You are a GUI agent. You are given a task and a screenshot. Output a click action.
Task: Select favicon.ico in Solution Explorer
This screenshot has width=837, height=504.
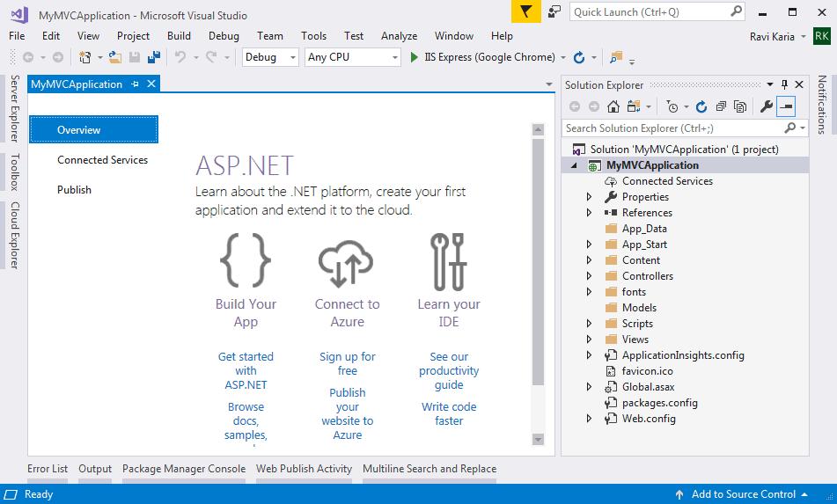click(x=648, y=371)
